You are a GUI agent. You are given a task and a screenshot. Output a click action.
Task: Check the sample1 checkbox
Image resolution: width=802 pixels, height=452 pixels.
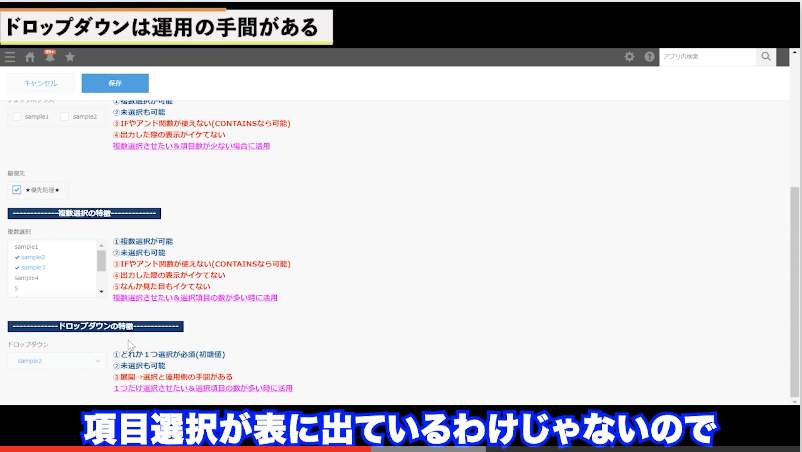pyautogui.click(x=17, y=117)
